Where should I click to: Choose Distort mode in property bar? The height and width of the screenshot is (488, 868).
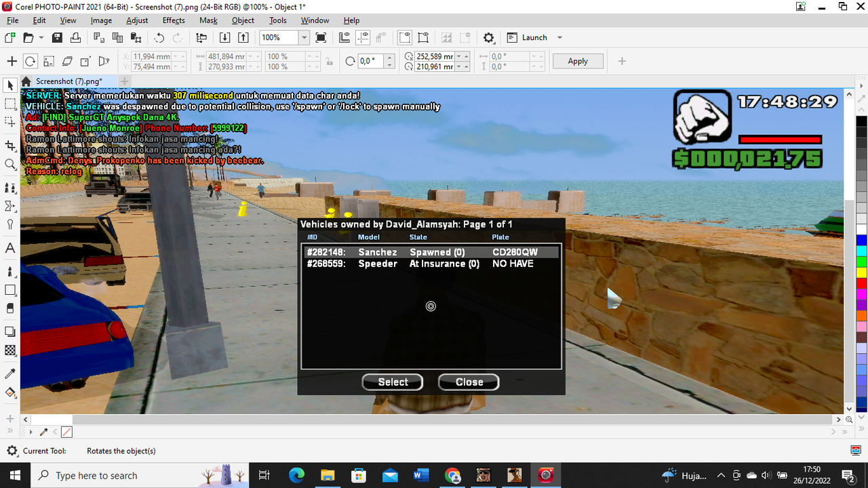(85, 61)
